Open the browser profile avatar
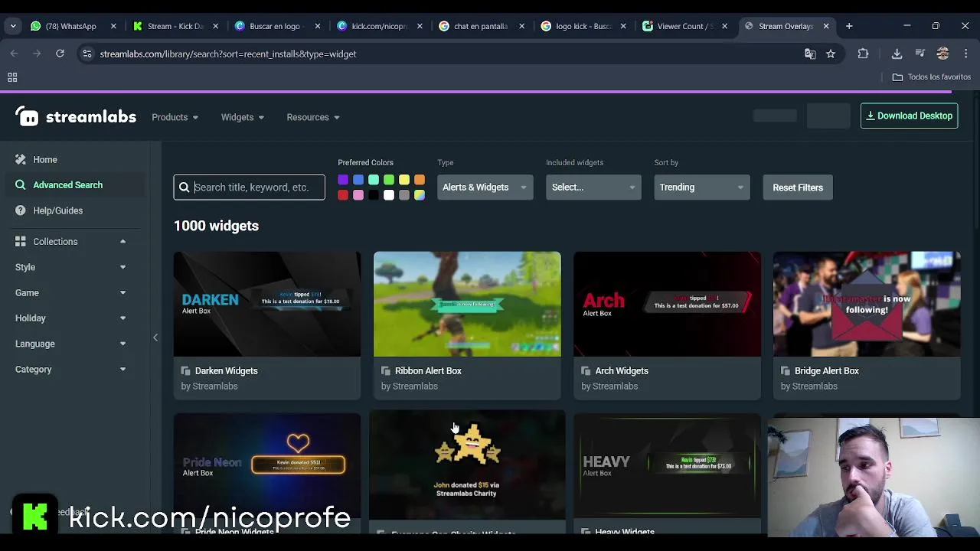The width and height of the screenshot is (980, 551). [942, 54]
